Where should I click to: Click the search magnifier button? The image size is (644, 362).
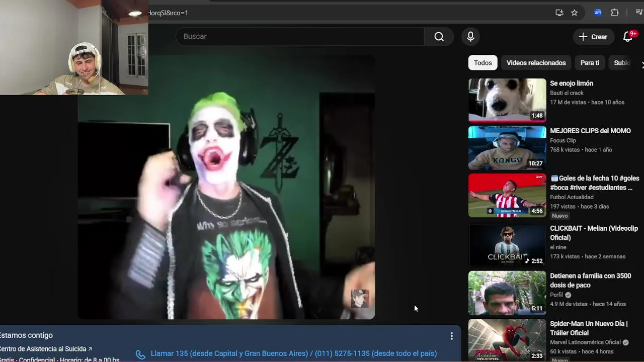tap(439, 37)
